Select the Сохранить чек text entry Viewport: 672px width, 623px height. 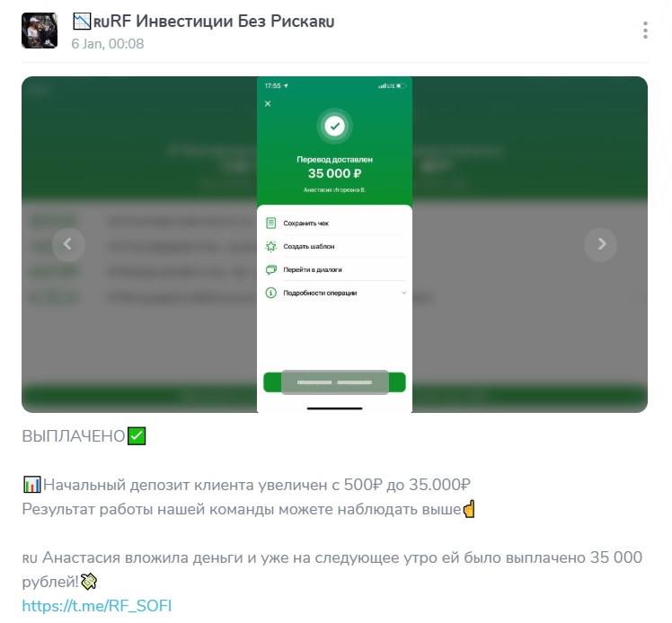tap(306, 224)
